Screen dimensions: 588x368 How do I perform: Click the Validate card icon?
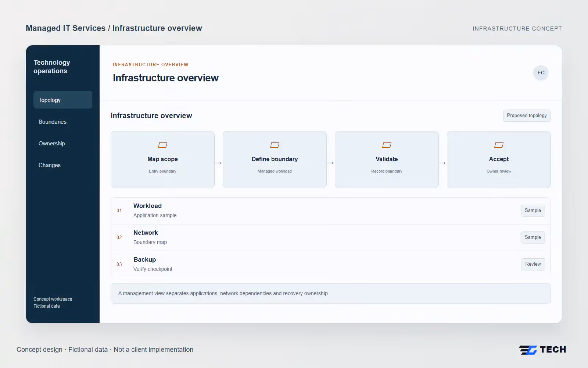click(387, 145)
